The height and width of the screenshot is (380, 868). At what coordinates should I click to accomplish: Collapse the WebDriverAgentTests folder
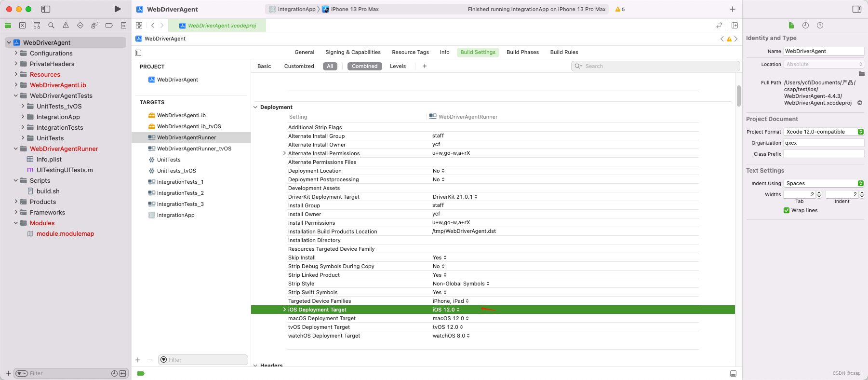(16, 95)
